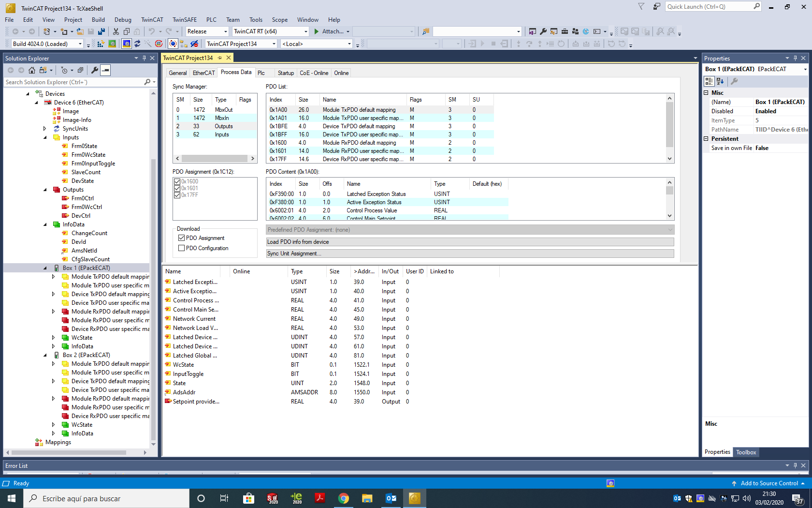Click the PDO List vertical scrollbar

(x=669, y=128)
